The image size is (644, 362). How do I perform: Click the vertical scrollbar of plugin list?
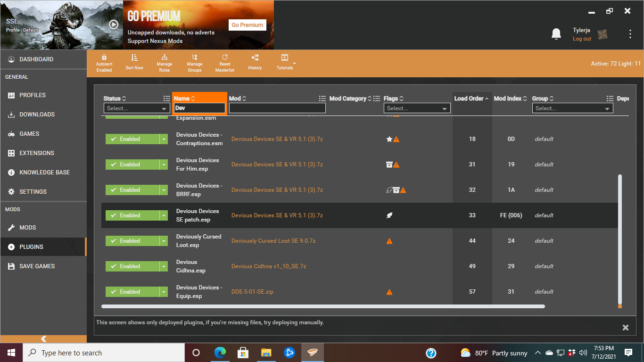(x=620, y=239)
